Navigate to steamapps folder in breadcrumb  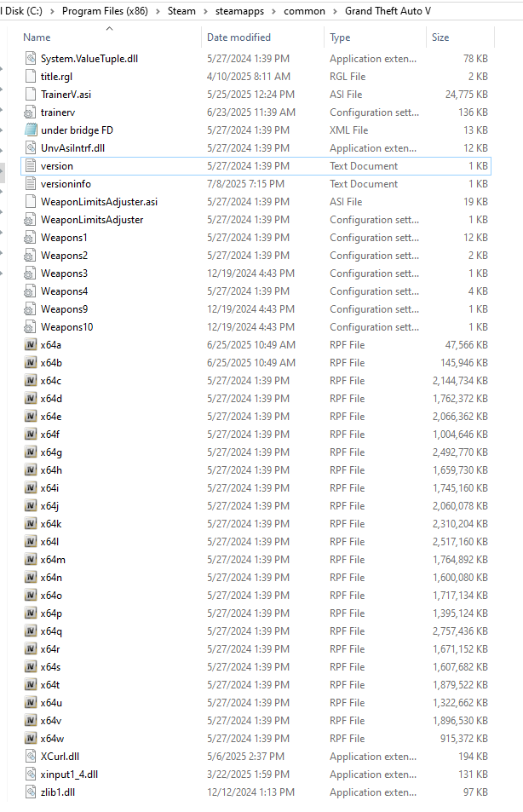[x=239, y=11]
